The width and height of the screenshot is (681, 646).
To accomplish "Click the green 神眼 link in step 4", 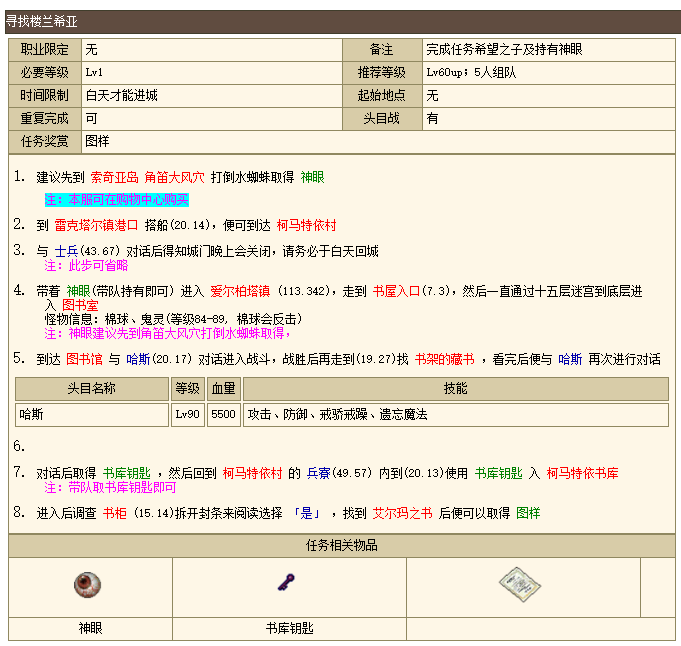I will click(78, 291).
